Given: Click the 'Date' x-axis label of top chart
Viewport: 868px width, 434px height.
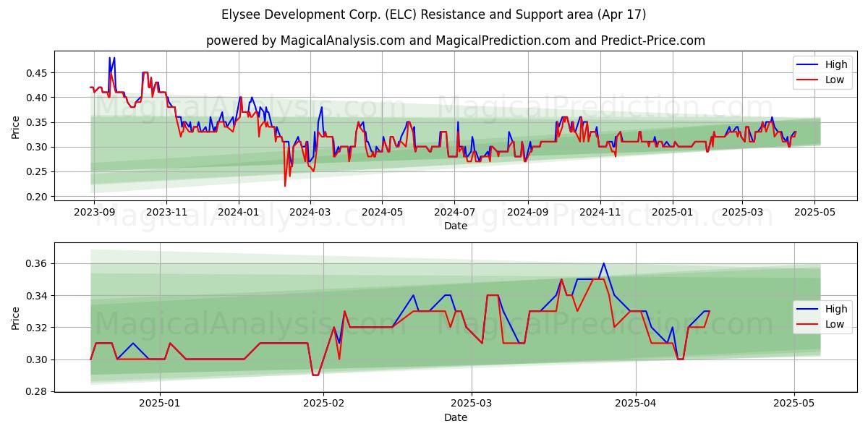Looking at the screenshot, I should pyautogui.click(x=456, y=226).
